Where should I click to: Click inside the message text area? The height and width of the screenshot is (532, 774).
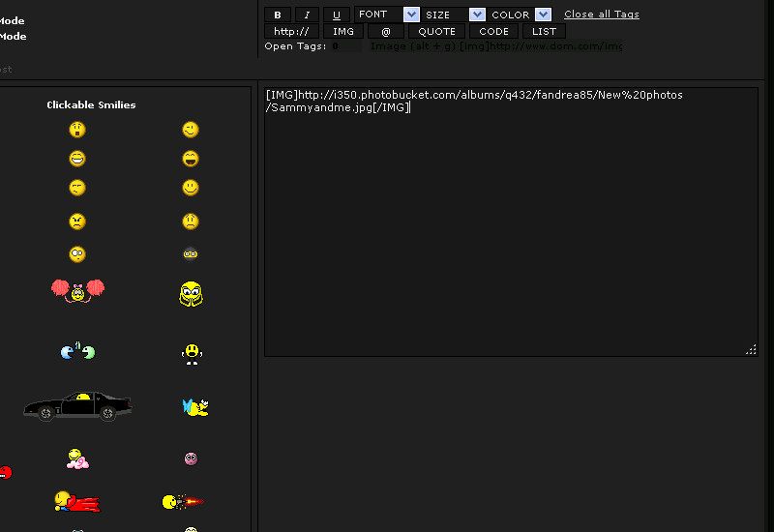coord(511,222)
